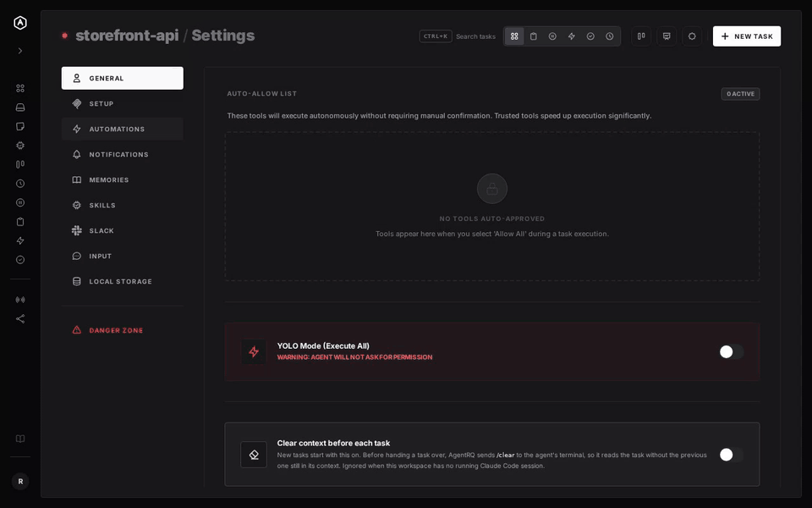The image size is (812, 508).
Task: Open the share nodes icon in left sidebar
Action: coord(20,319)
